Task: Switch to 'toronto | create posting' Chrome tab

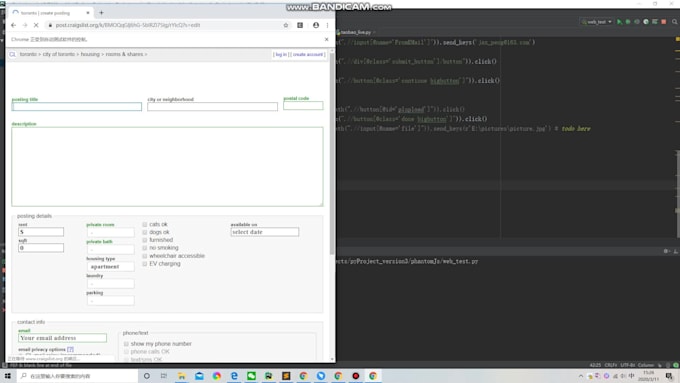Action: (50, 13)
